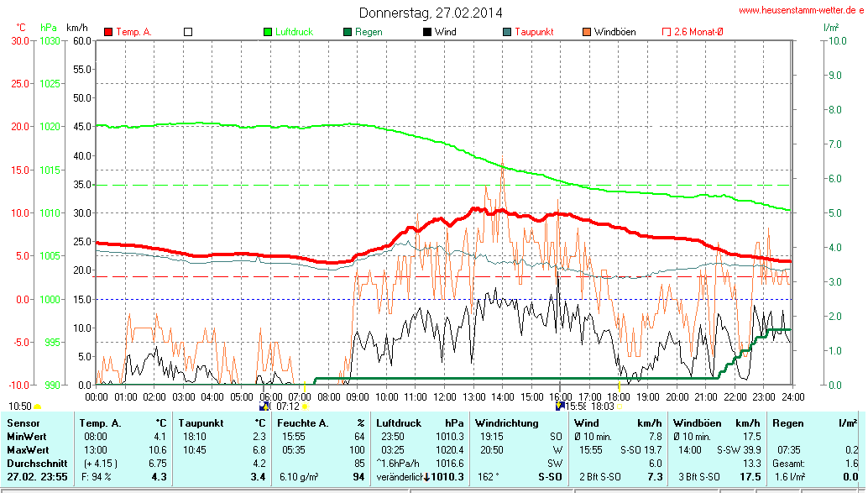Image resolution: width=868 pixels, height=493 pixels.
Task: Click the 'l/m²' unit label above the right axis
Action: pyautogui.click(x=831, y=27)
